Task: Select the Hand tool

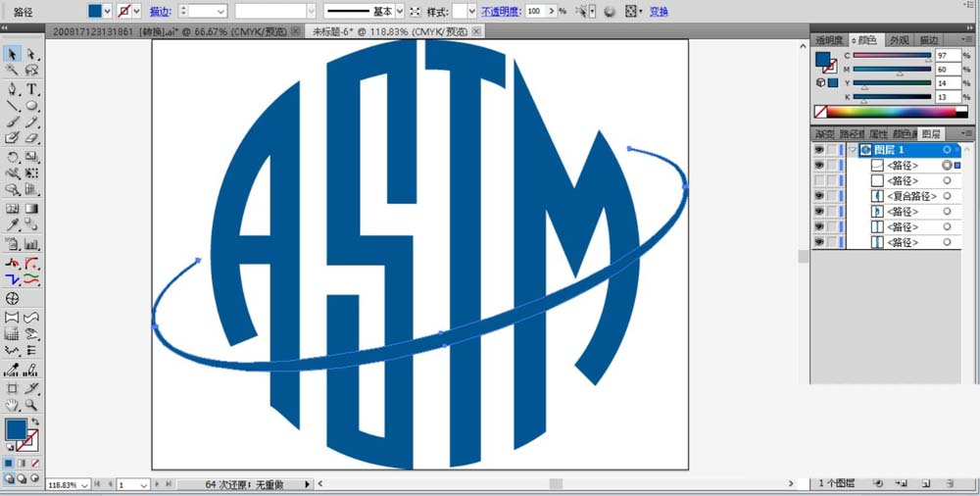Action: coord(12,405)
